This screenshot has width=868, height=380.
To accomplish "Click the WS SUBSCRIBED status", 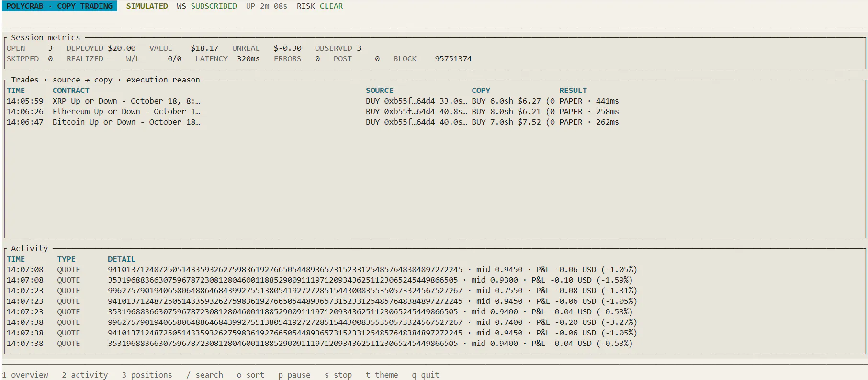I will pyautogui.click(x=207, y=6).
